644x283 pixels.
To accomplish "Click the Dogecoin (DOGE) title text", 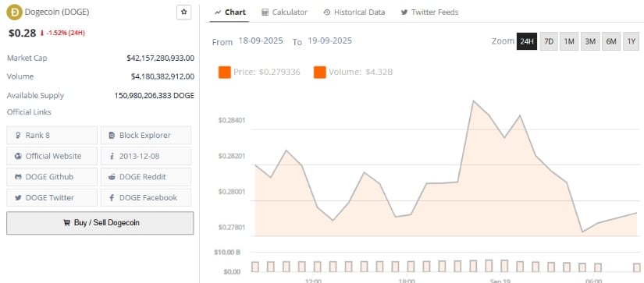I will pyautogui.click(x=57, y=12).
